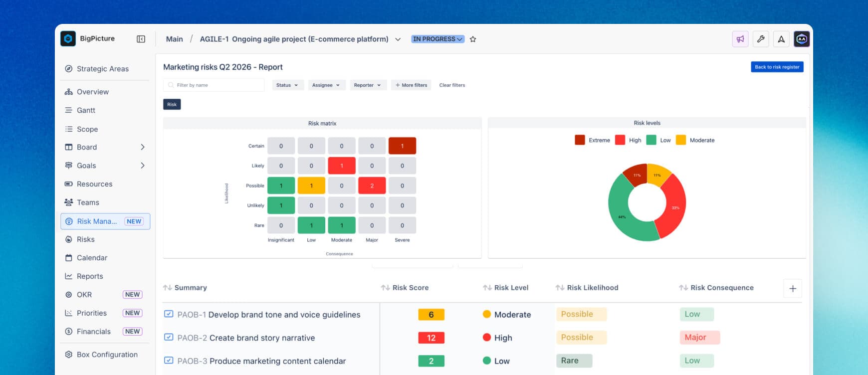Click the Priorities sidebar icon
Viewport: 868px width, 375px height.
(x=69, y=313)
